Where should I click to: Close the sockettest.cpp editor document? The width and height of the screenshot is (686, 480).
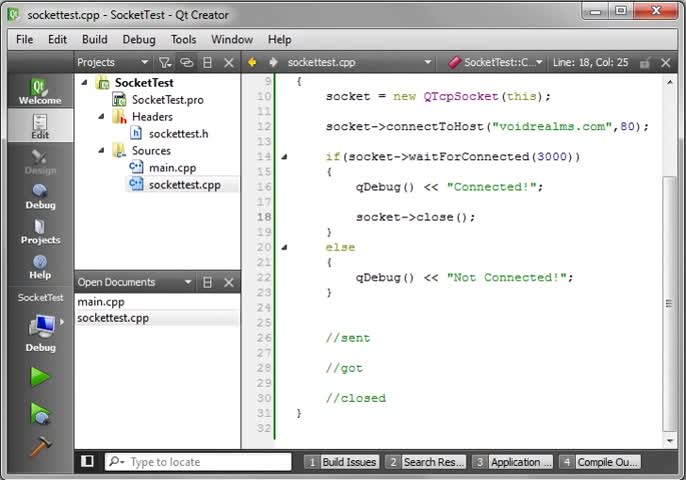(665, 63)
